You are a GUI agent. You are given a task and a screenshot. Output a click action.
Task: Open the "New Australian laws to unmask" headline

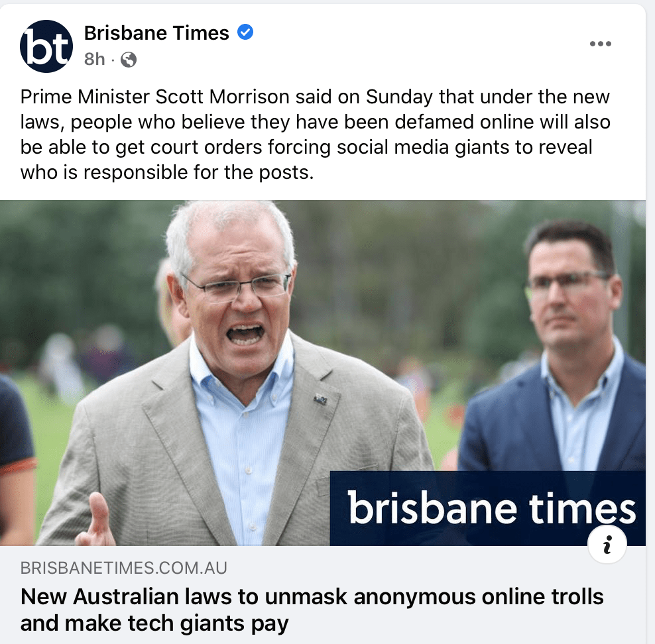click(x=312, y=597)
